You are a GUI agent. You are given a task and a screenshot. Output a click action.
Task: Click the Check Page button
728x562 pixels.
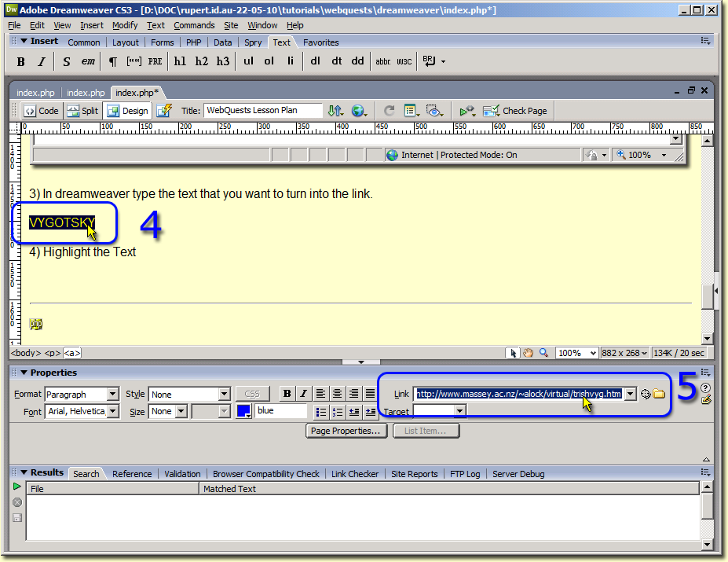(515, 111)
